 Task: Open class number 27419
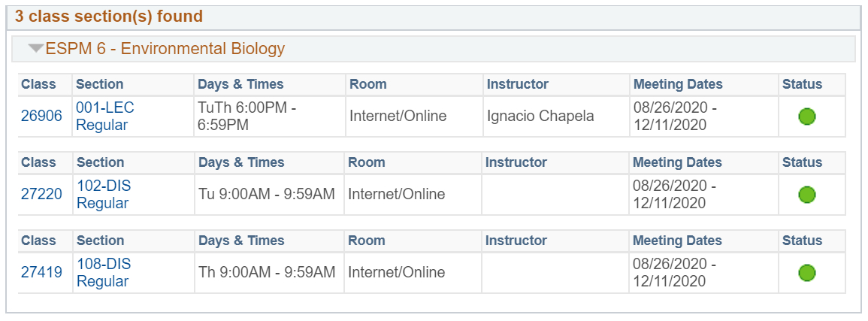41,272
